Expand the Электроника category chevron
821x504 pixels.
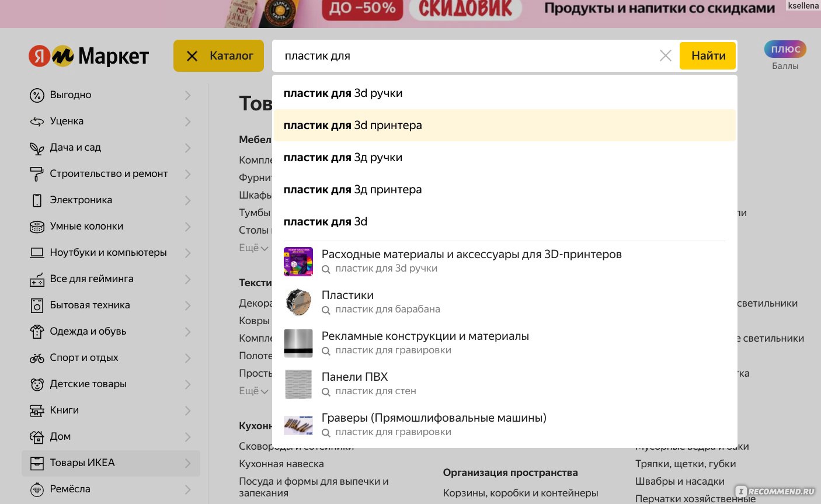[x=187, y=200]
